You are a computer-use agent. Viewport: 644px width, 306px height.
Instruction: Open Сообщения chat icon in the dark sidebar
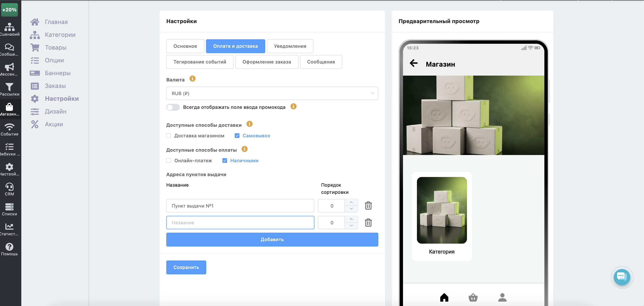(x=9, y=49)
